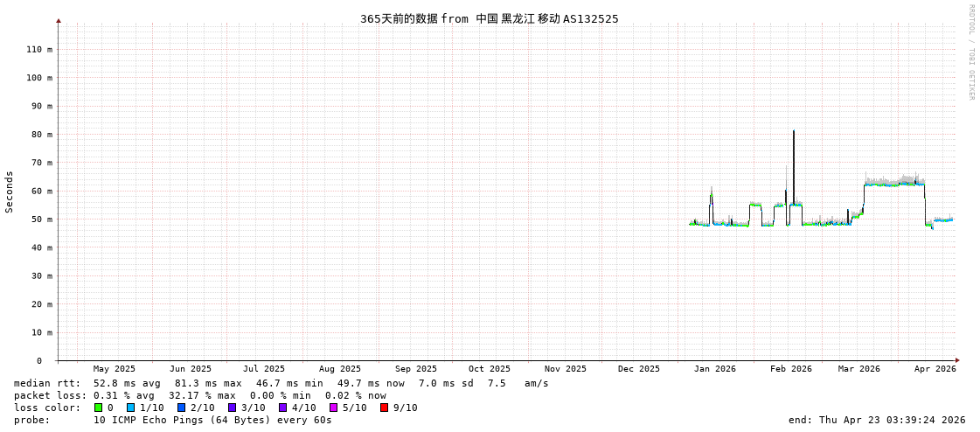Click the blue 2/10 loss swatch
Image resolution: width=980 pixels, height=432 pixels.
coord(181,408)
